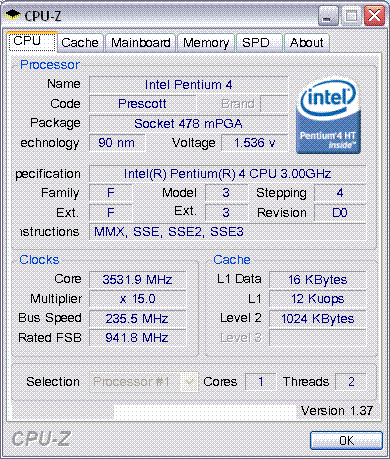This screenshot has height=459, width=390.
Task: Click the Threads count field
Action: (x=351, y=382)
